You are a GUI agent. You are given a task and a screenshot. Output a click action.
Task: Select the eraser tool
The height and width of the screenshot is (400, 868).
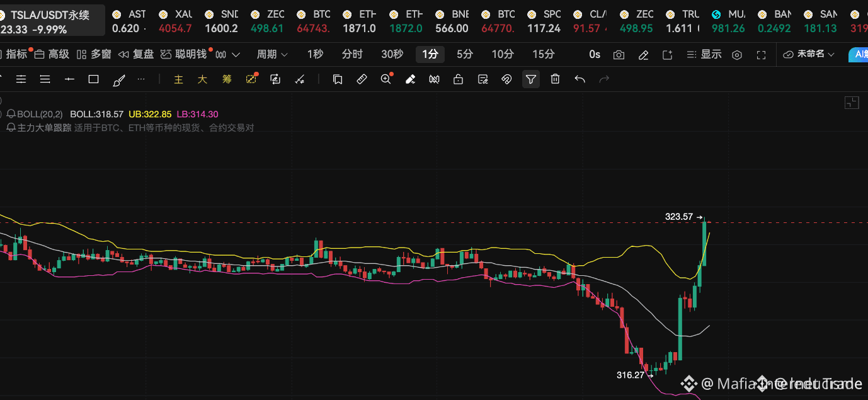[410, 79]
